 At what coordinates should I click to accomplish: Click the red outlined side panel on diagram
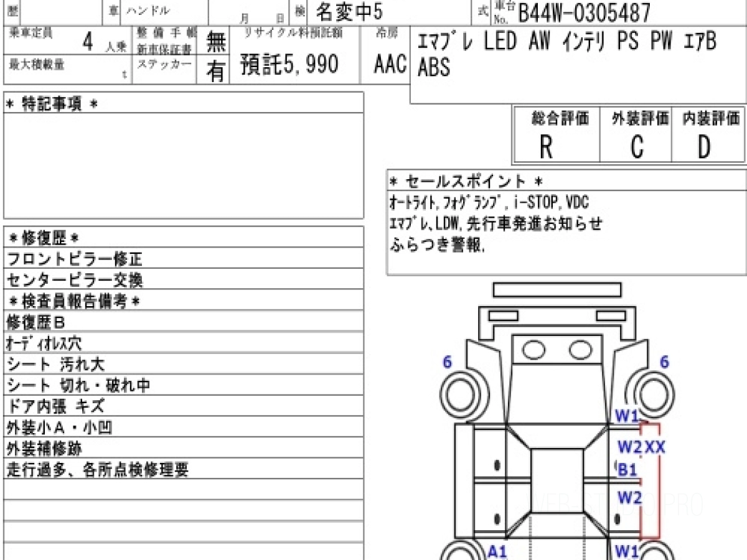651,481
